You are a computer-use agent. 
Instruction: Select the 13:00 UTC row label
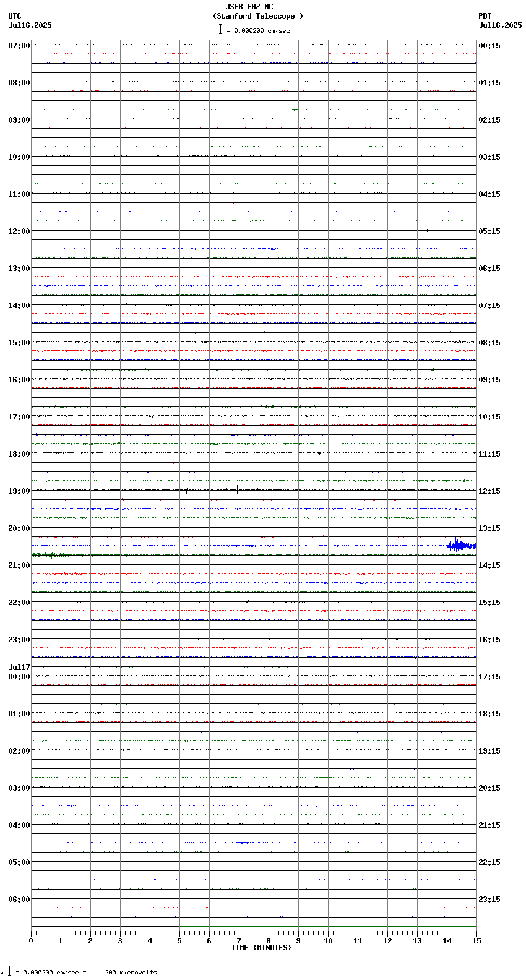coord(19,269)
